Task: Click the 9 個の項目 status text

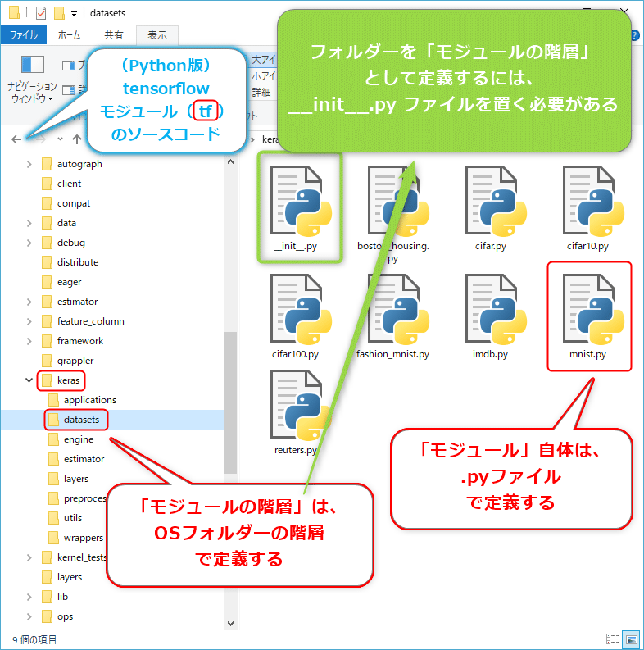Action: (x=34, y=639)
